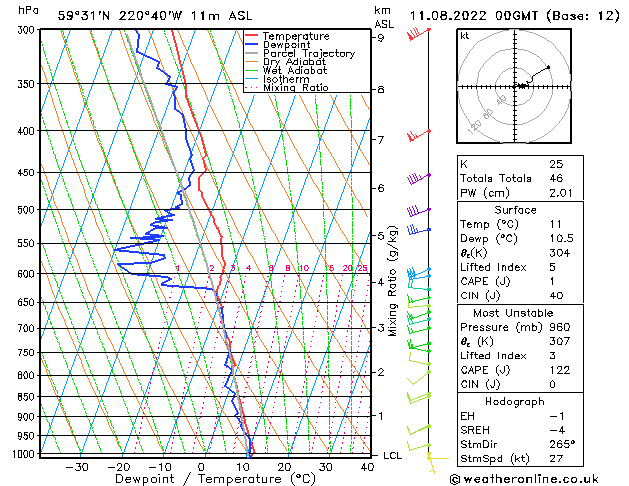Screen dimensions: 629x486
Task: Click the "0" temperature axis label
Action: 202,468
